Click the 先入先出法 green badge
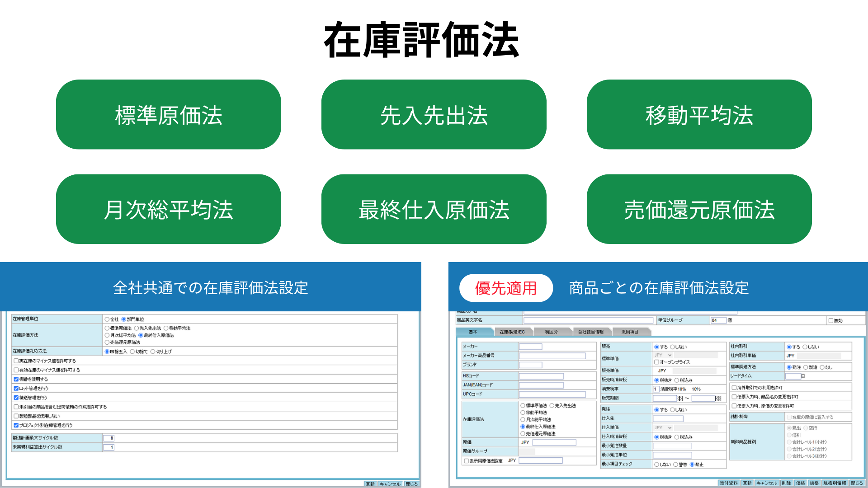 pyautogui.click(x=434, y=115)
